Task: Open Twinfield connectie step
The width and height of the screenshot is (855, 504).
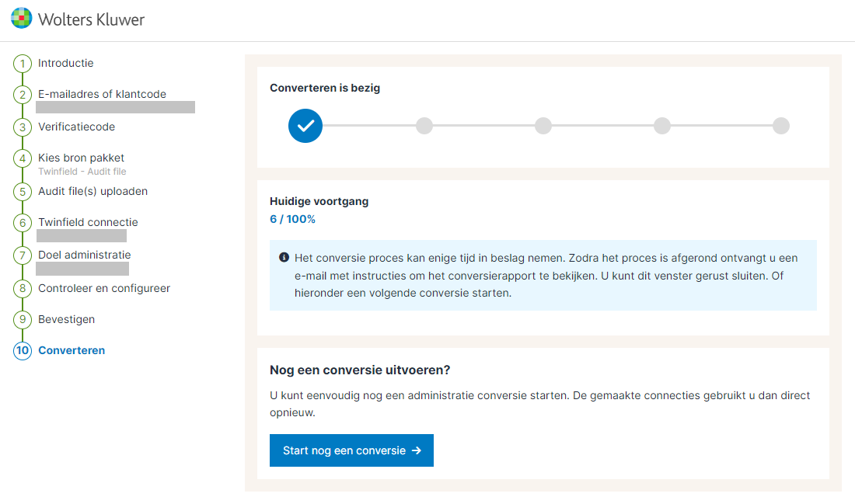Action: pos(88,222)
